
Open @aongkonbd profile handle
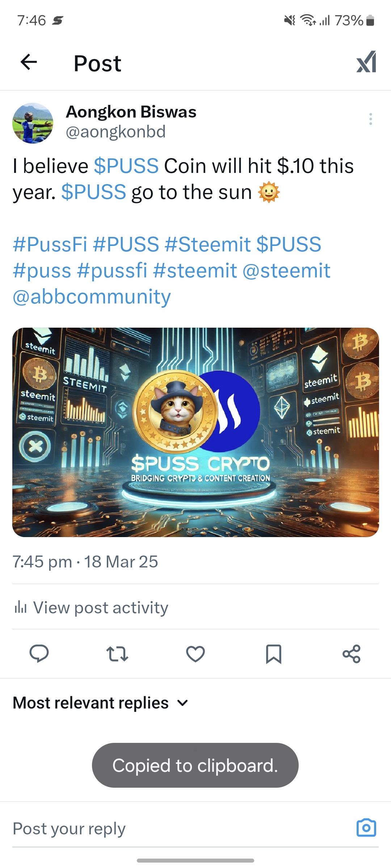[x=115, y=132]
